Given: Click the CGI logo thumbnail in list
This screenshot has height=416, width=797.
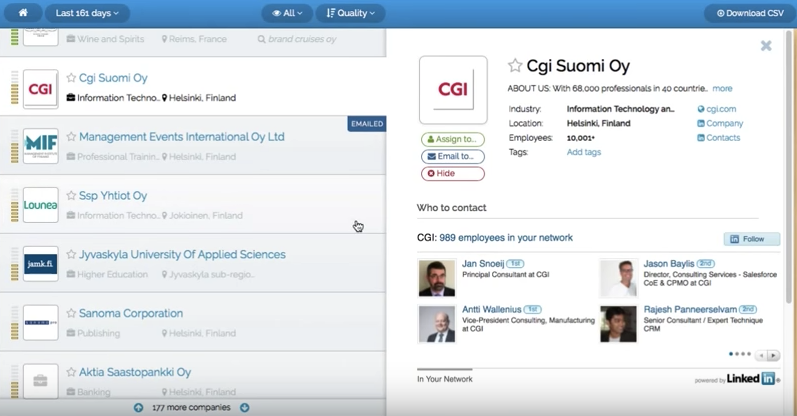Looking at the screenshot, I should 41,89.
